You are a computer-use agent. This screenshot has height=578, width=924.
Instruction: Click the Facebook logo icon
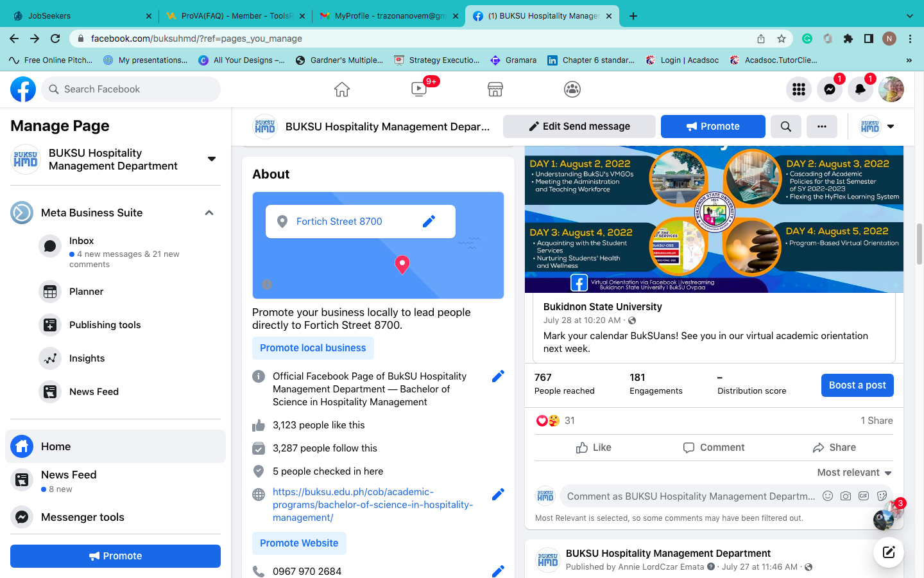tap(23, 89)
